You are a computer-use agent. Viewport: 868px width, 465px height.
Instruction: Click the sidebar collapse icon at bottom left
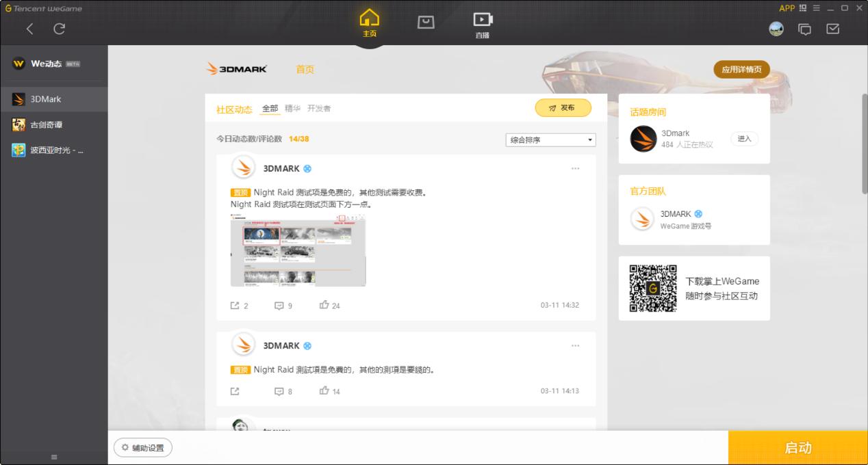click(x=54, y=457)
